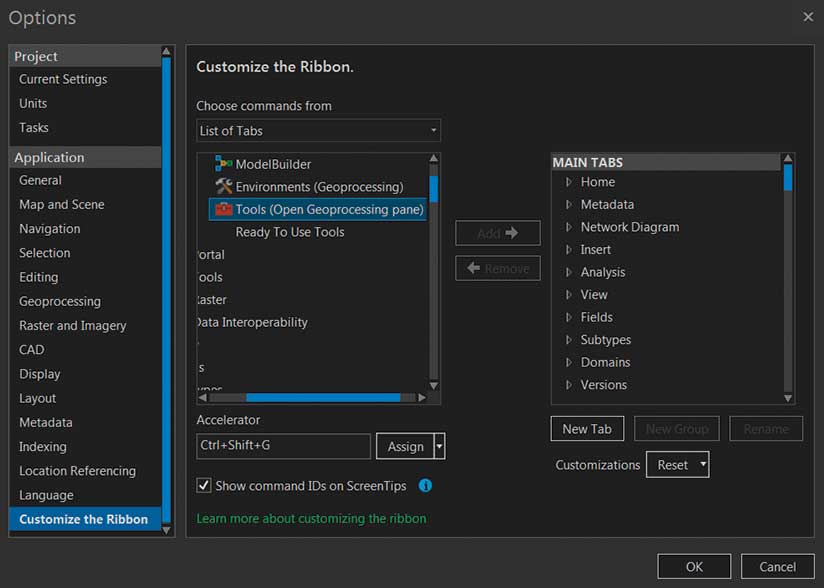Image resolution: width=824 pixels, height=588 pixels.
Task: Click the ModelBuilder icon in command list
Action: [x=223, y=164]
